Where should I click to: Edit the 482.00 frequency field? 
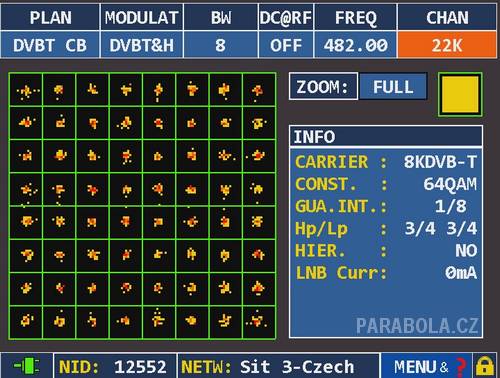(355, 45)
